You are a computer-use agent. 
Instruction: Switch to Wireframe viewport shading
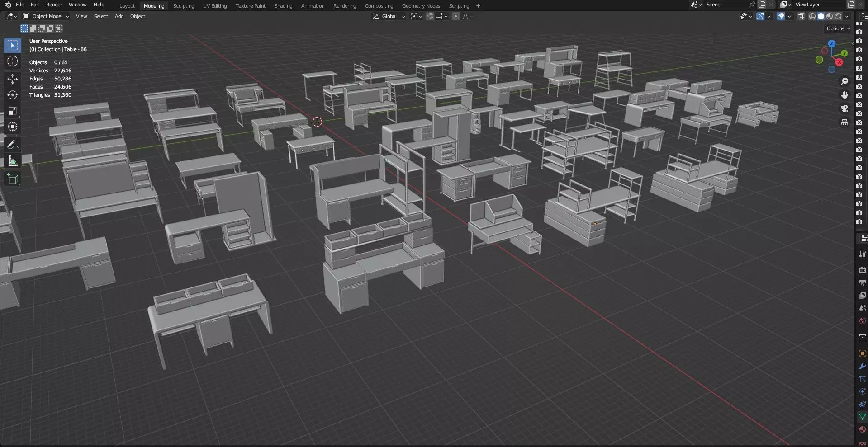[812, 16]
